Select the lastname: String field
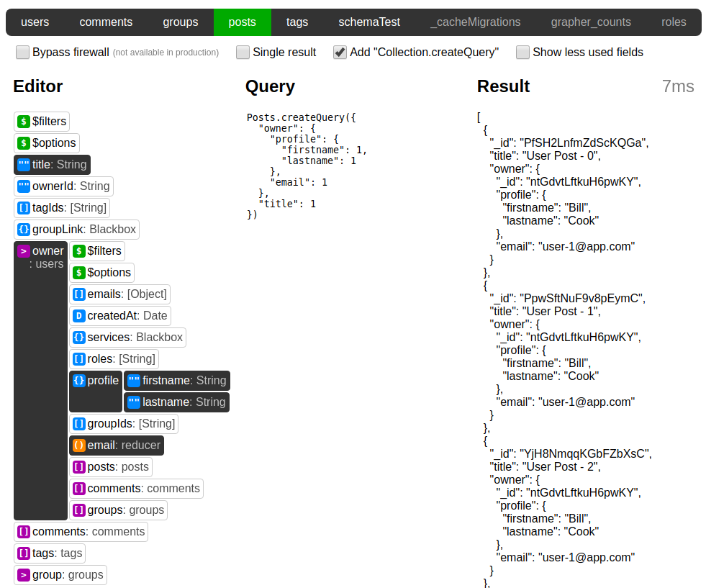 click(x=176, y=402)
